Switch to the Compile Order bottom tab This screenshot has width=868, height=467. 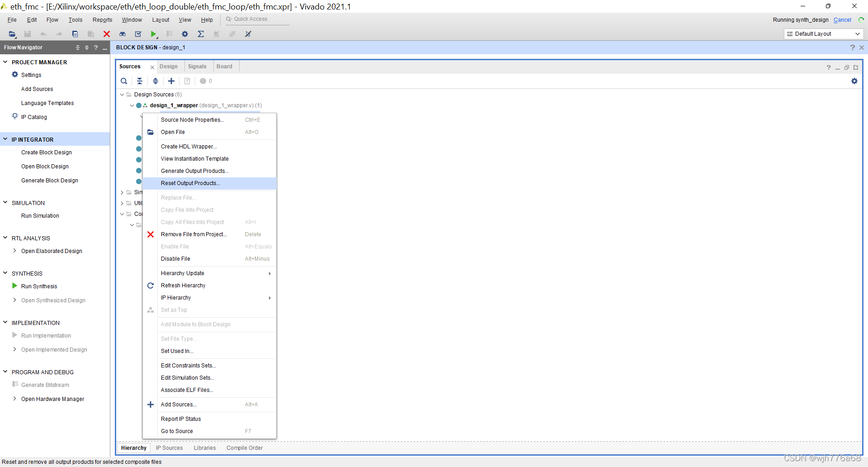pyautogui.click(x=245, y=448)
